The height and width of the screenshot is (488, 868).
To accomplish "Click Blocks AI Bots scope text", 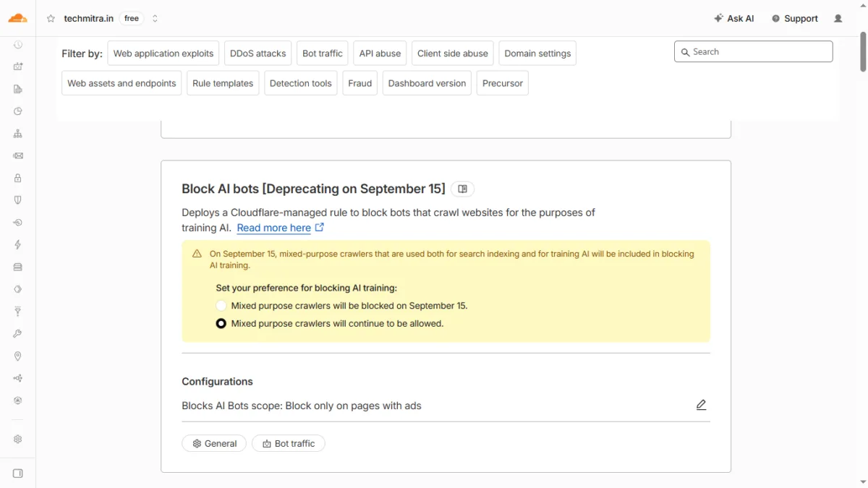I will [x=302, y=406].
